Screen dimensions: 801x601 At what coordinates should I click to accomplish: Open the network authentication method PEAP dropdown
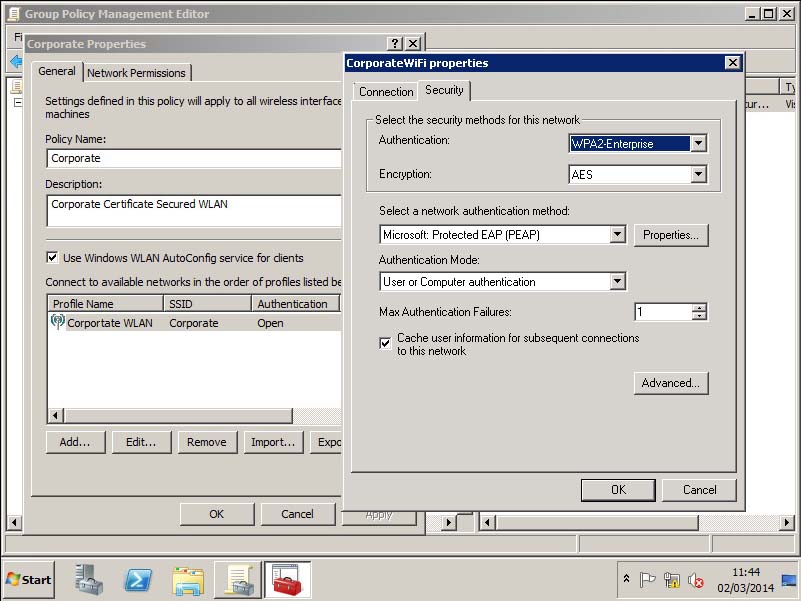[x=617, y=235]
